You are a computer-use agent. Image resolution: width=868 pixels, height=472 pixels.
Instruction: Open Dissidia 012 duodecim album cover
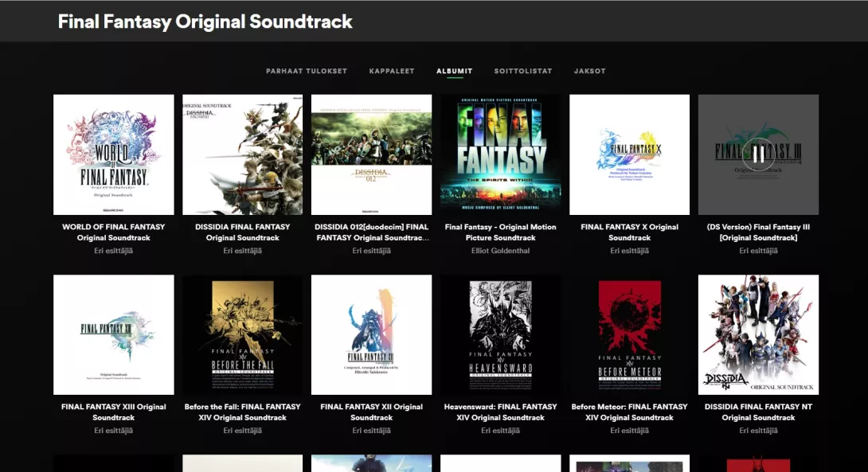(x=371, y=154)
